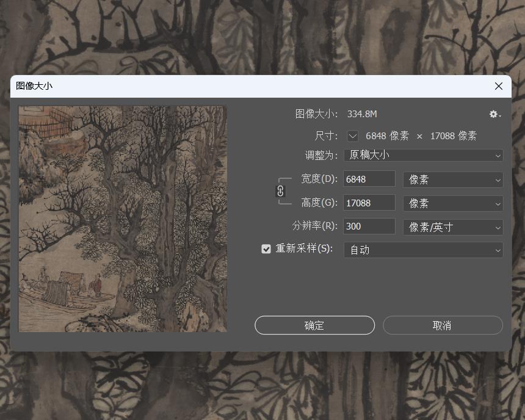Click the painting preview thumbnail in the dialog

pyautogui.click(x=123, y=219)
